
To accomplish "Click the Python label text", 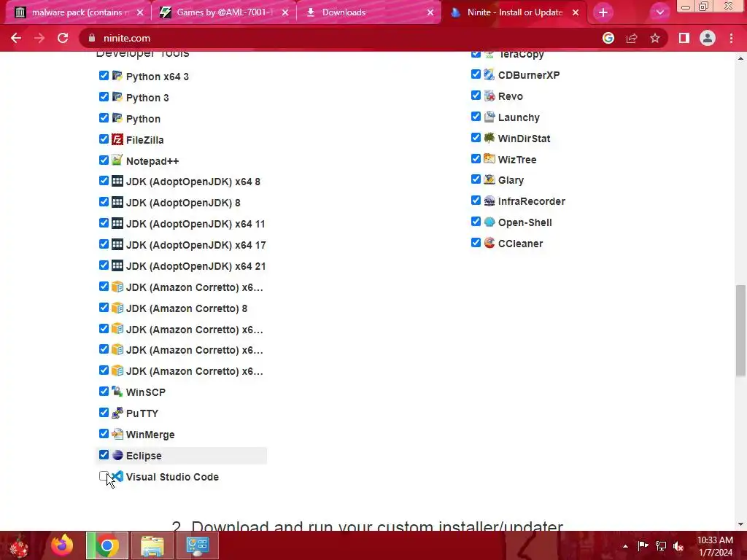I will (143, 119).
